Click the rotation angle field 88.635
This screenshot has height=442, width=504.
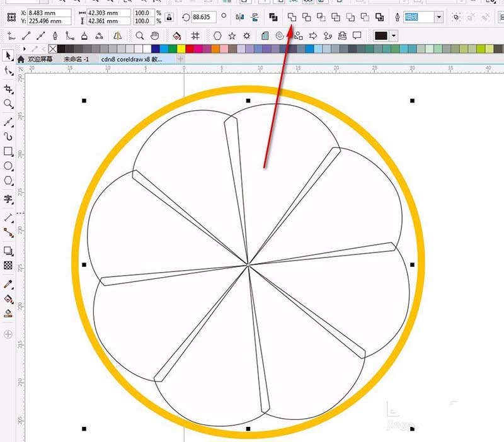coord(203,17)
